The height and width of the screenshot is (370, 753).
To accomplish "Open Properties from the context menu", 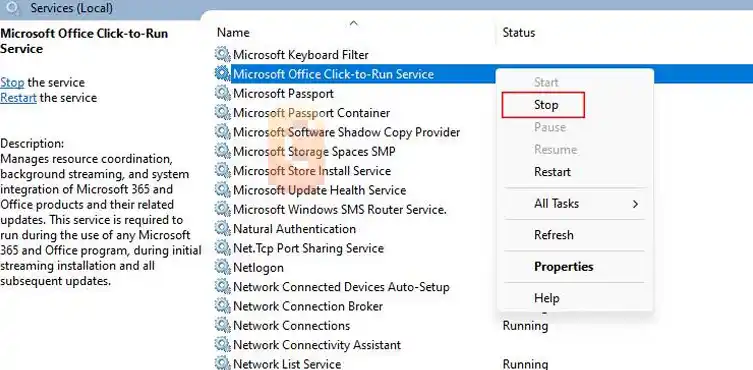I will [563, 267].
